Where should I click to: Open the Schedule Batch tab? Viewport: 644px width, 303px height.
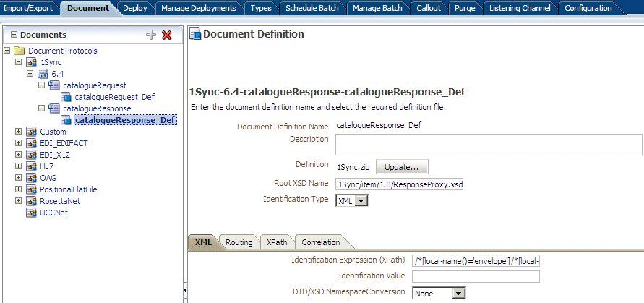point(312,8)
